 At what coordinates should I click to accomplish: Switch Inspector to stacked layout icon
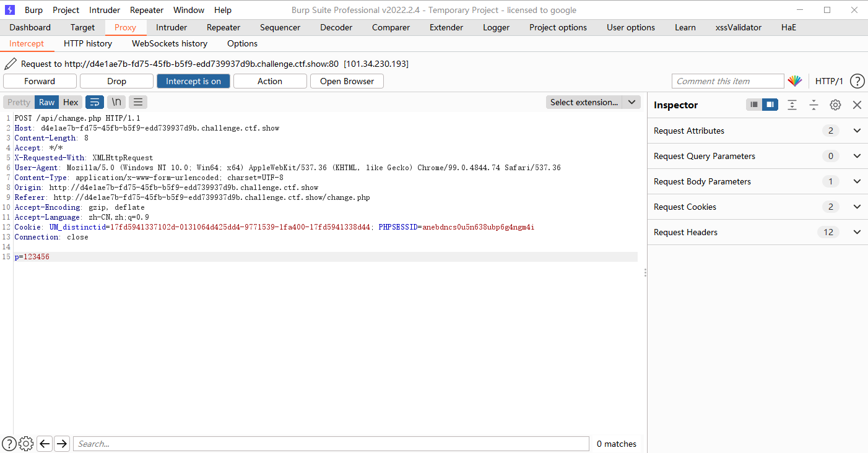754,105
